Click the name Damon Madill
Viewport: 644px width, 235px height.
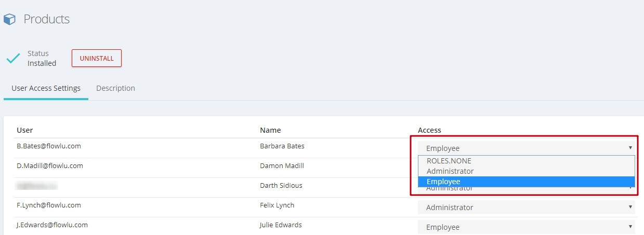(x=282, y=166)
